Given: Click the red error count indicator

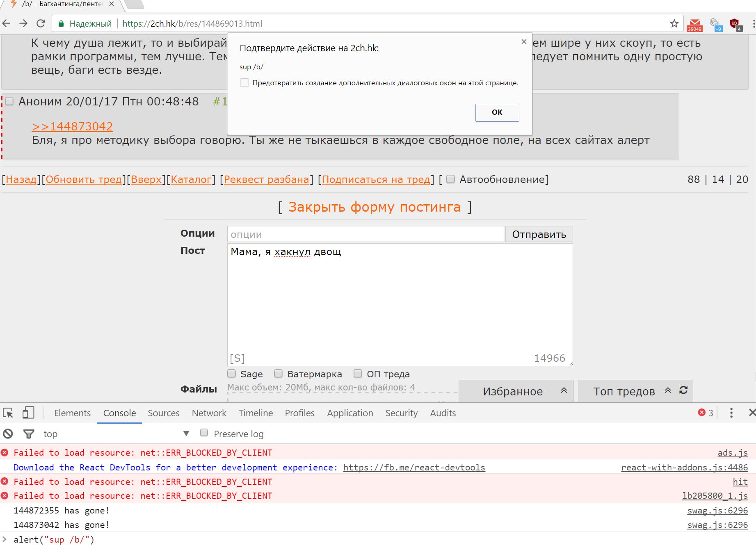Looking at the screenshot, I should click(706, 413).
